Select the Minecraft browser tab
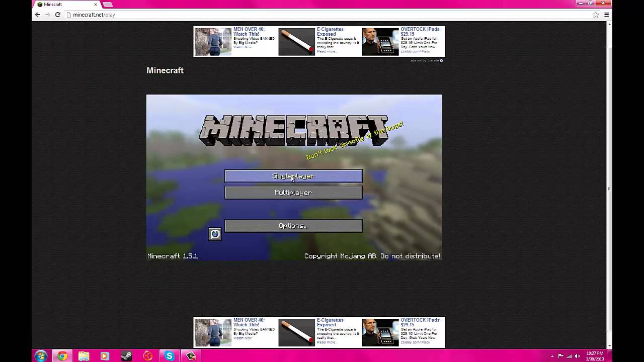Image resolution: width=644 pixels, height=362 pixels. [x=67, y=5]
